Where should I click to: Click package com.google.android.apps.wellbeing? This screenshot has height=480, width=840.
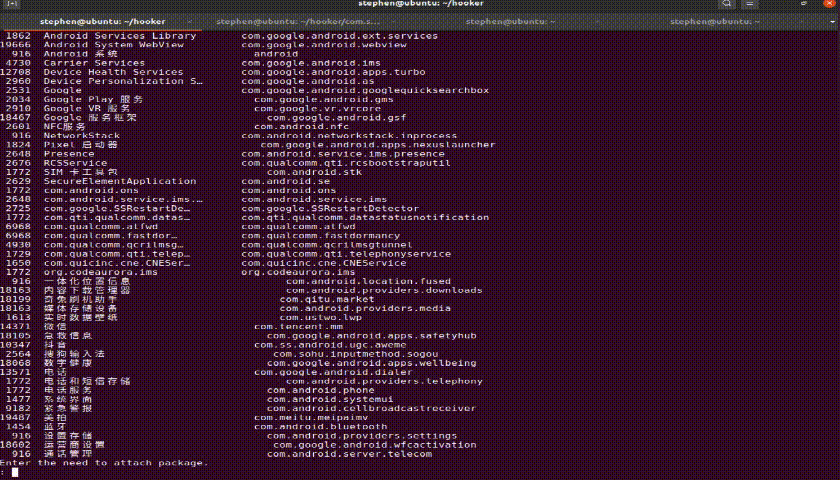[x=371, y=363]
